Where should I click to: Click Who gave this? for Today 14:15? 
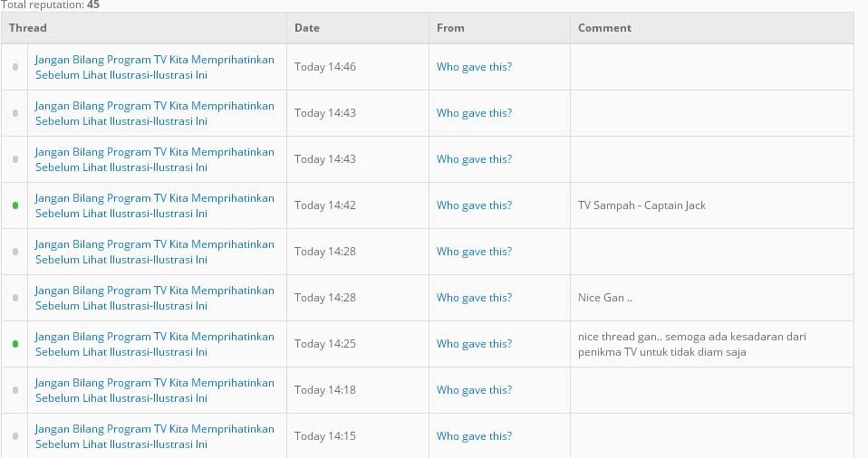474,436
